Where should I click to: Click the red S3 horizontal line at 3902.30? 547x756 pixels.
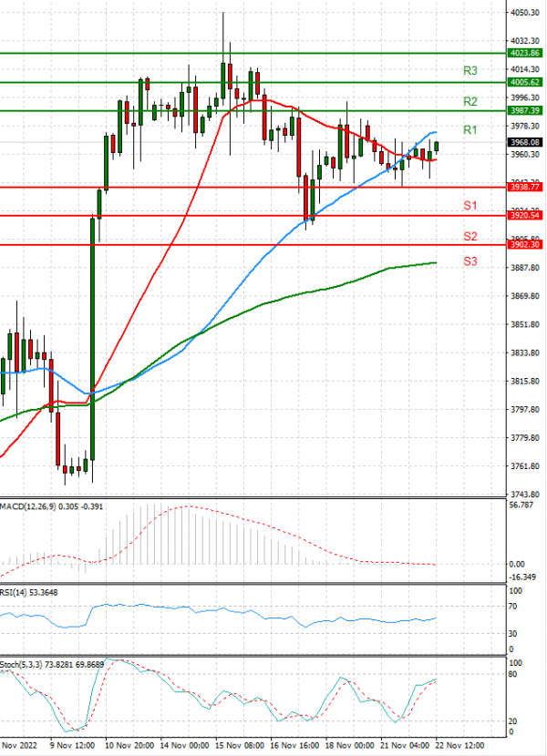tap(253, 245)
